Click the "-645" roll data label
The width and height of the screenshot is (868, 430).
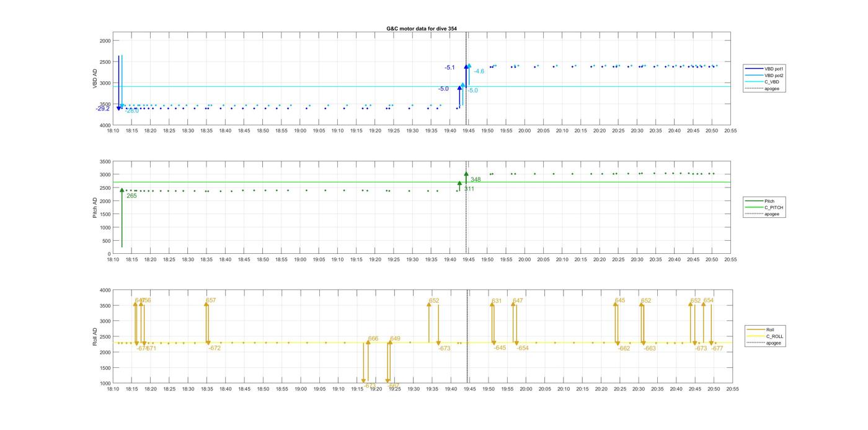[500, 347]
